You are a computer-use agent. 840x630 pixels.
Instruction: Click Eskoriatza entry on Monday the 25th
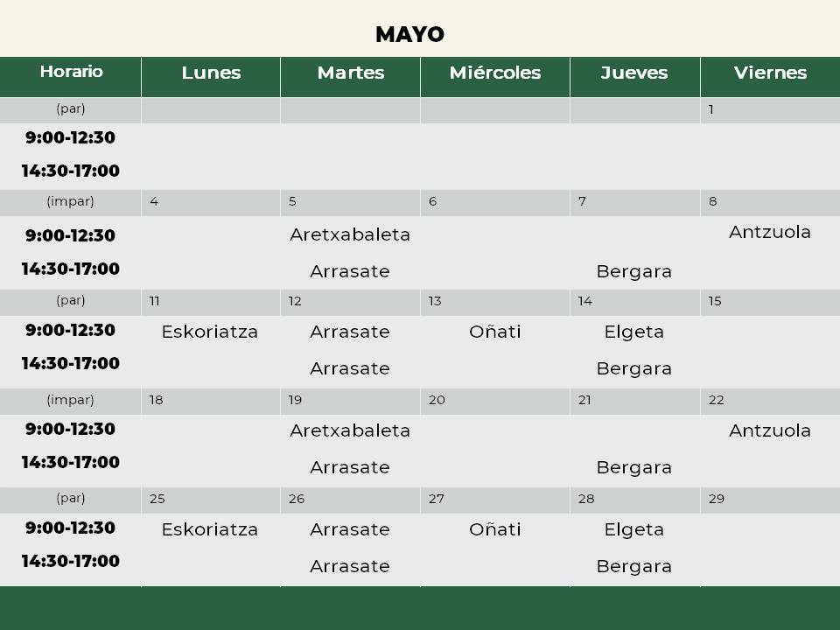pos(210,529)
